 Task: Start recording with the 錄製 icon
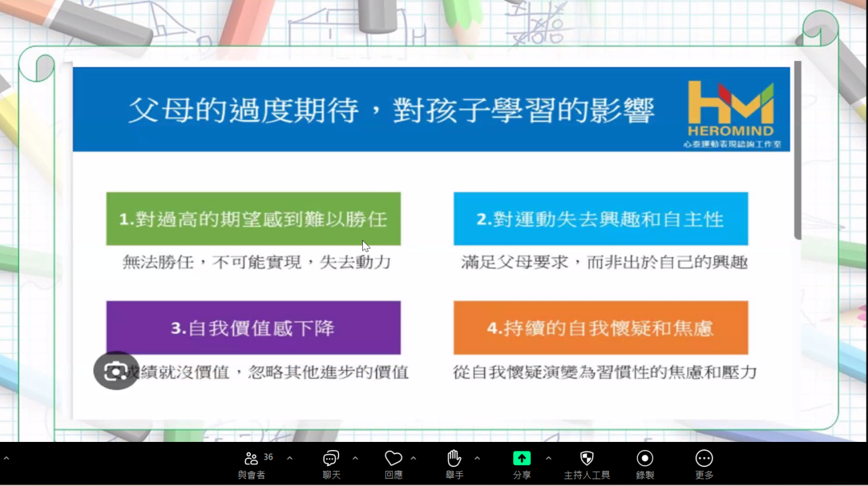(645, 459)
